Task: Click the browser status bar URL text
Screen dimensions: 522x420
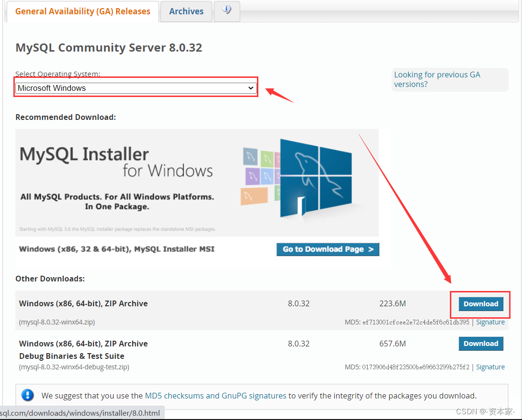Action: [x=80, y=413]
